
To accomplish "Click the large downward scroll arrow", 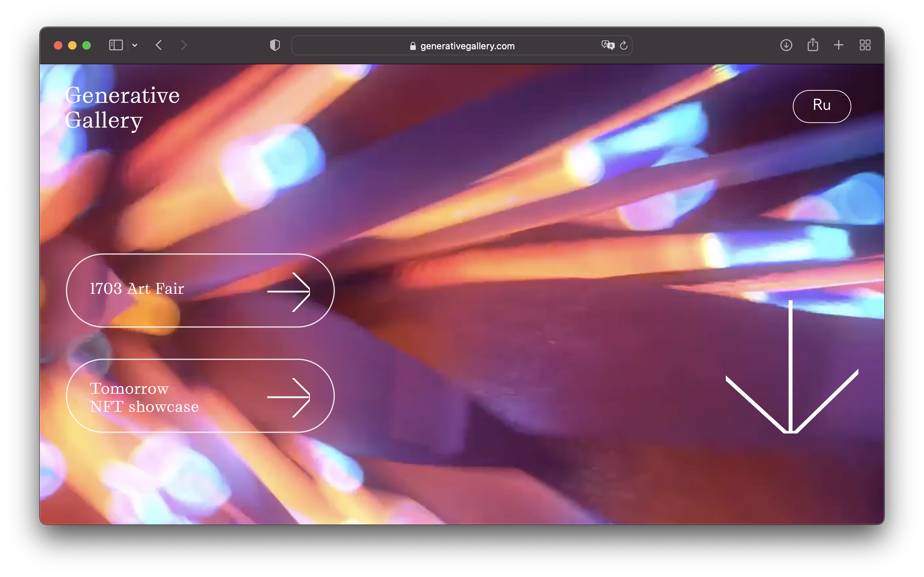I will pyautogui.click(x=792, y=367).
